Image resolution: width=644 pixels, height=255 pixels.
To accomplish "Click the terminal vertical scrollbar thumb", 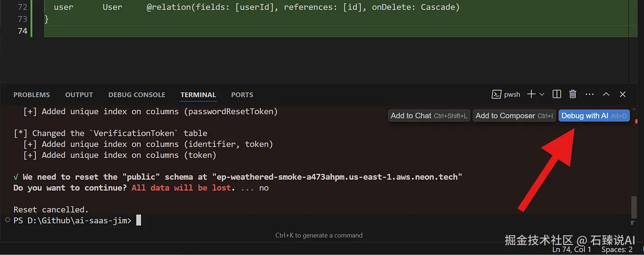I will coord(634,207).
